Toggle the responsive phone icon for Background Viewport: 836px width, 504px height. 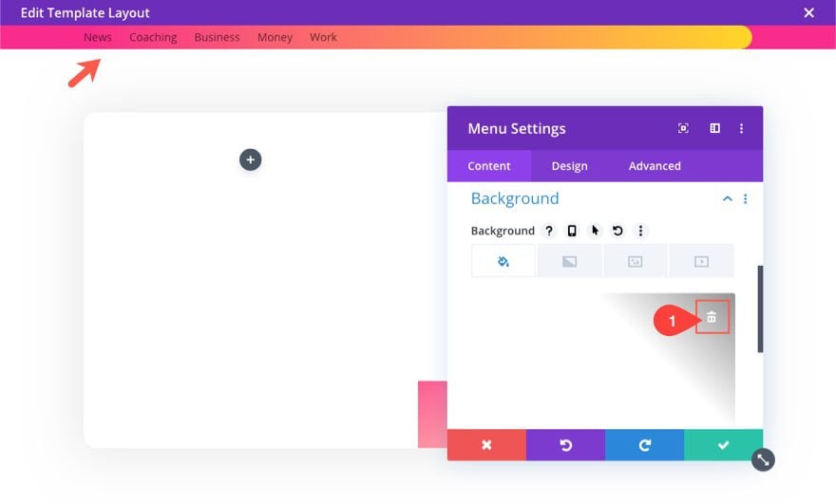tap(572, 231)
